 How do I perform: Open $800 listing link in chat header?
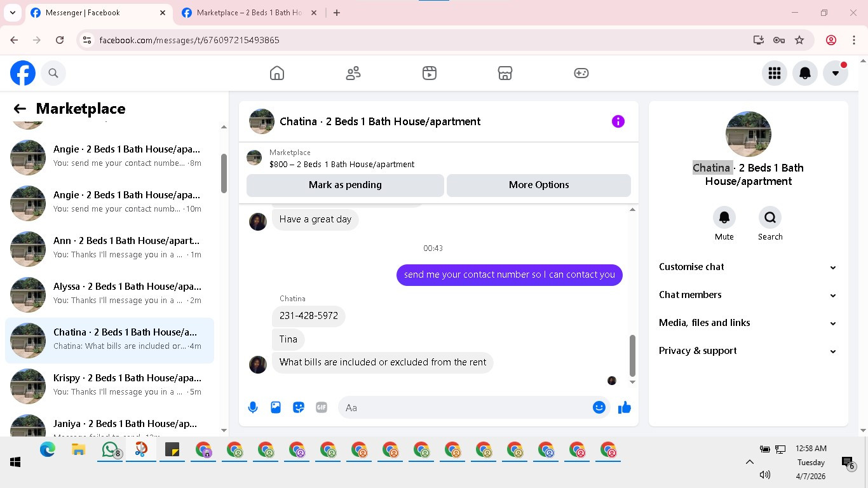(342, 164)
